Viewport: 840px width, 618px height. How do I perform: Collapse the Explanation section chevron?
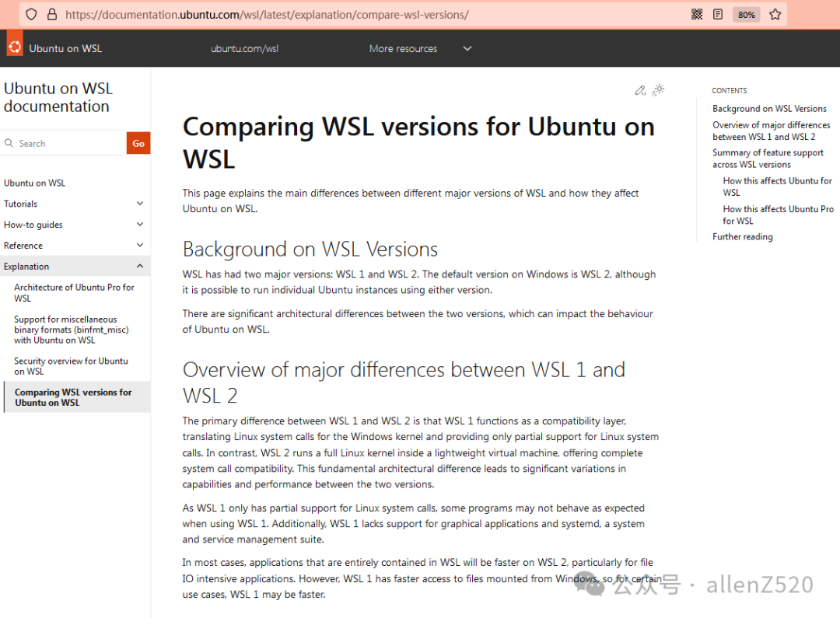coord(140,266)
